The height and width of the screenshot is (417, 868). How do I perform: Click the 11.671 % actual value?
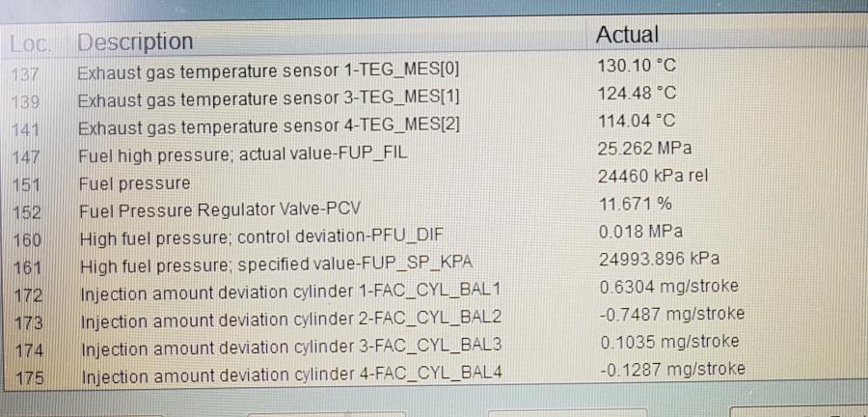click(x=636, y=204)
